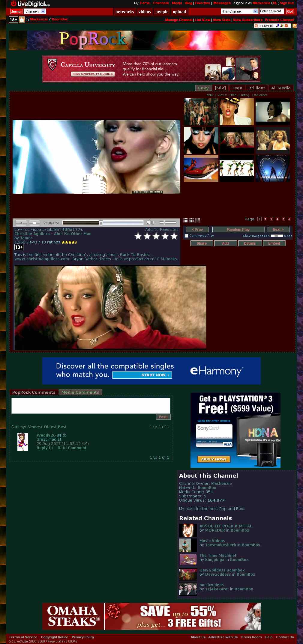Adjust the Show Images For seconds slider
Viewport: 303px width, 644px height.
click(277, 236)
